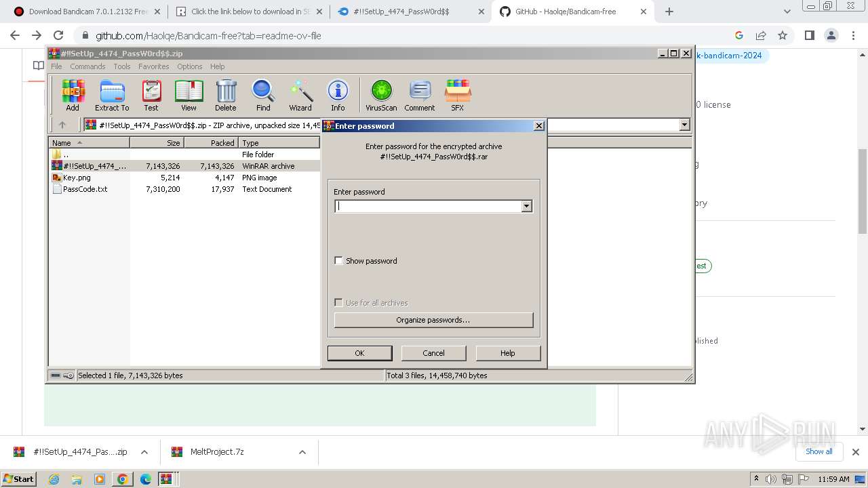Click the volume icon in system tray
868x488 pixels.
click(771, 479)
